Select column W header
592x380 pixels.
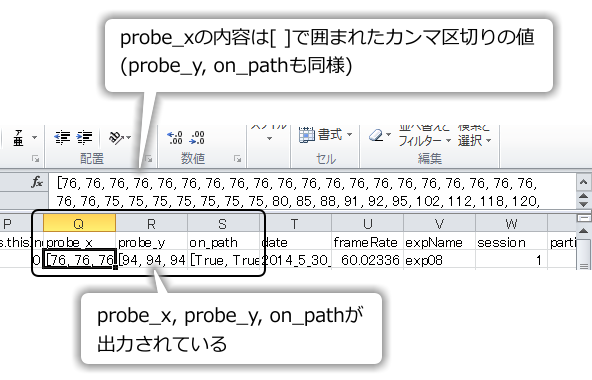pos(511,224)
